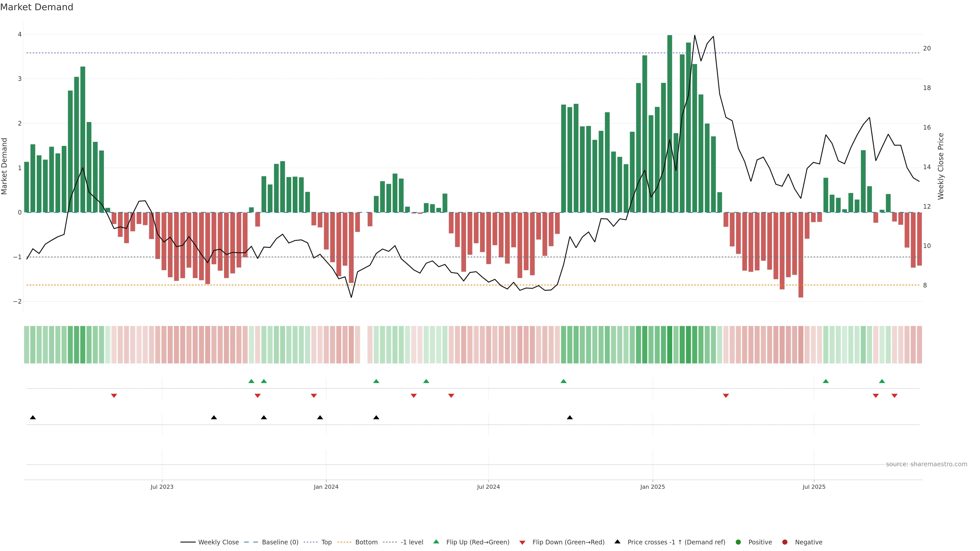This screenshot has width=980, height=551.
Task: Click the black Price crosses legend triangle
Action: point(617,542)
